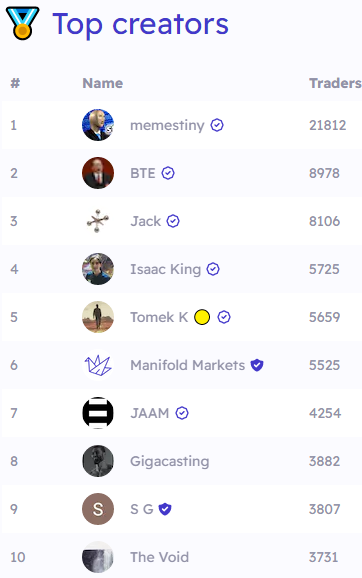This screenshot has height=578, width=362.
Task: Open the Manifold Markets crane logo avatar
Action: click(x=98, y=365)
